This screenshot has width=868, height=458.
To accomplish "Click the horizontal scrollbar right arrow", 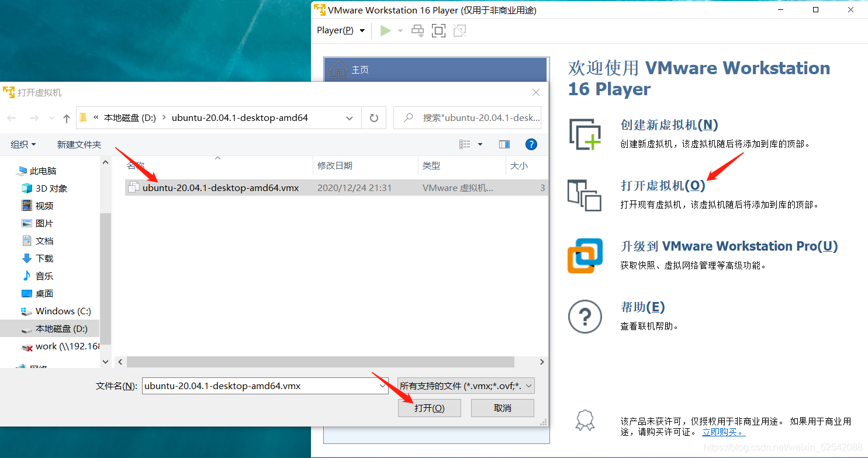I will [542, 362].
